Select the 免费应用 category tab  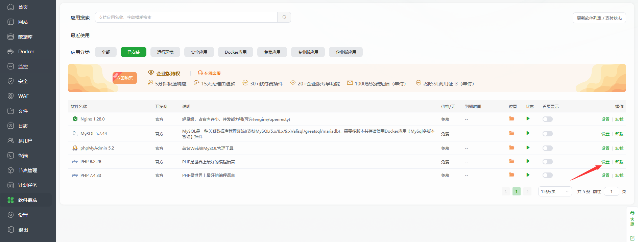272,52
